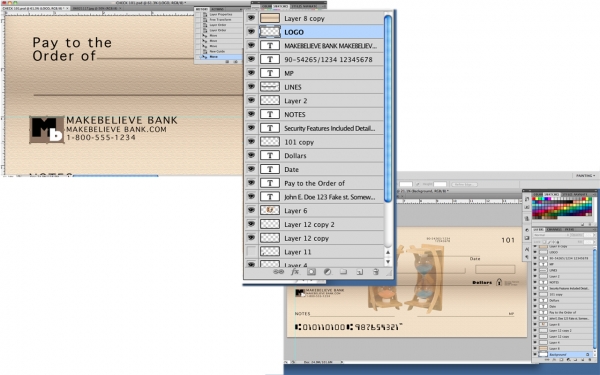The height and width of the screenshot is (375, 600).
Task: Create a new layer group folder
Action: pos(343,272)
